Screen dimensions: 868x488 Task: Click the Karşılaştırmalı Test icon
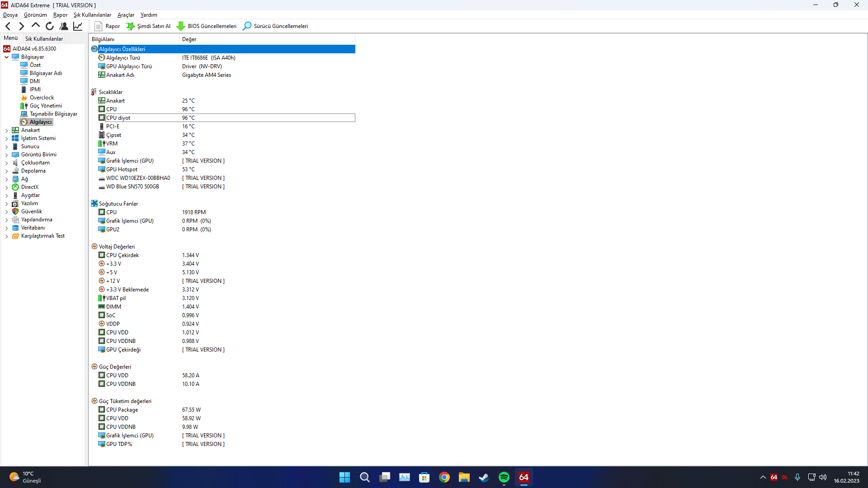(15, 236)
